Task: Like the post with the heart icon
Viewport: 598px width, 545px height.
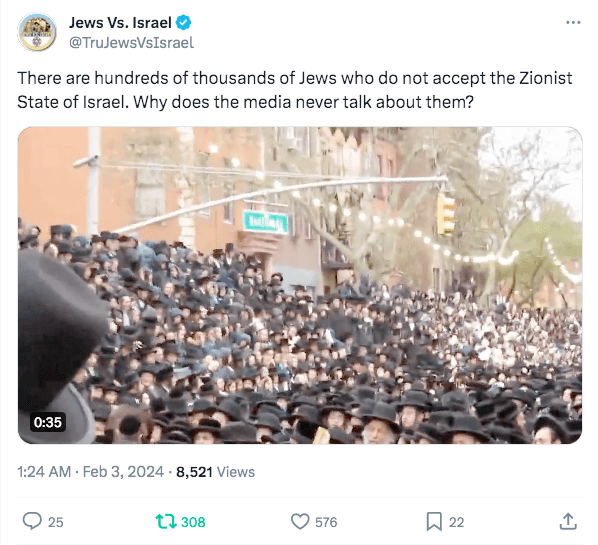Action: pyautogui.click(x=300, y=521)
